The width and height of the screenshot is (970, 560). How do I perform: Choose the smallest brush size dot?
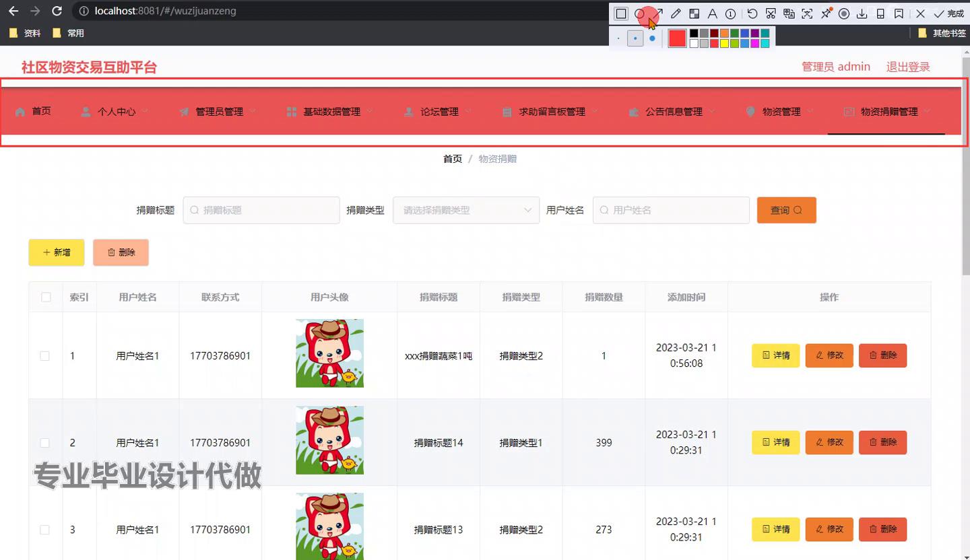[x=618, y=38]
